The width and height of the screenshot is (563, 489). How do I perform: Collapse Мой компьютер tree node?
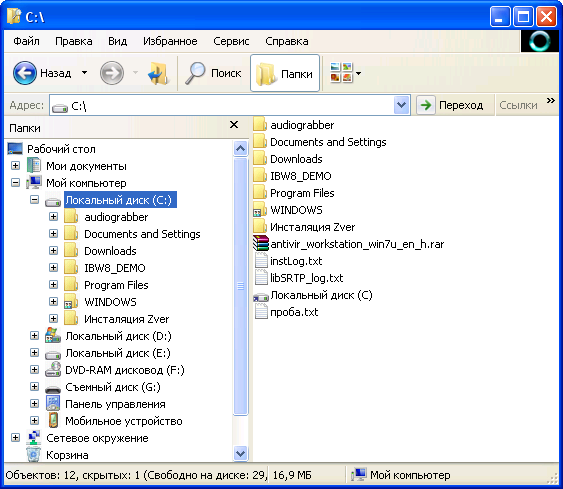[x=15, y=183]
